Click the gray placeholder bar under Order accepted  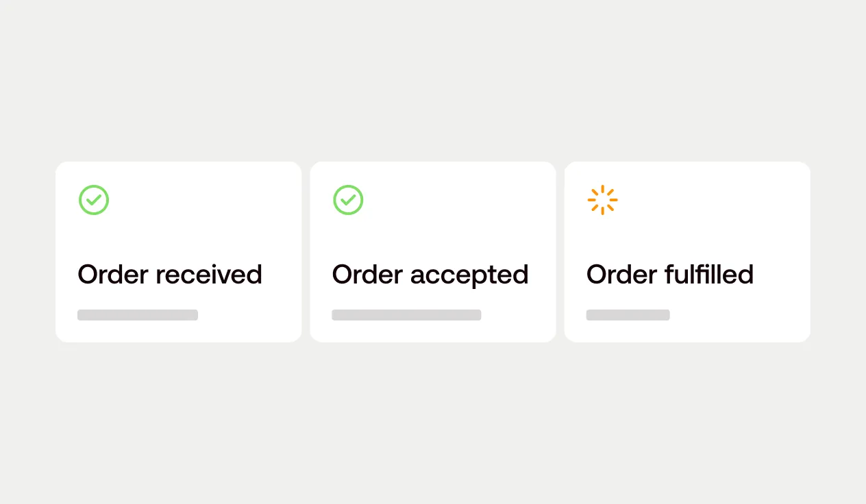coord(406,315)
